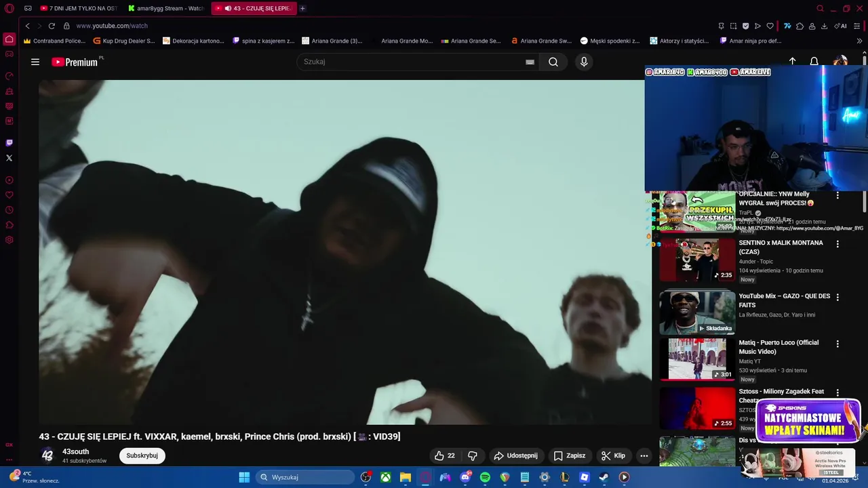Screen dimensions: 868x488
Task: Open the taskbar weather widget
Action: tap(34, 477)
